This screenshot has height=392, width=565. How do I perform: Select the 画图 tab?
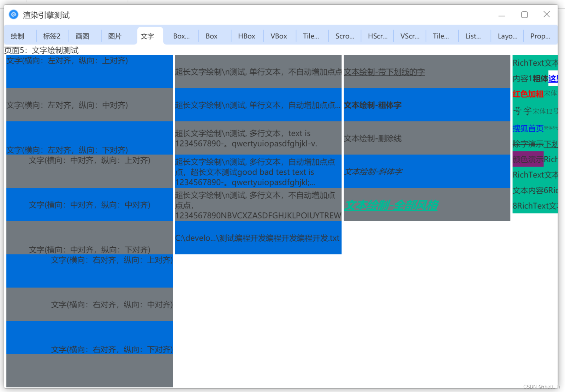[83, 36]
